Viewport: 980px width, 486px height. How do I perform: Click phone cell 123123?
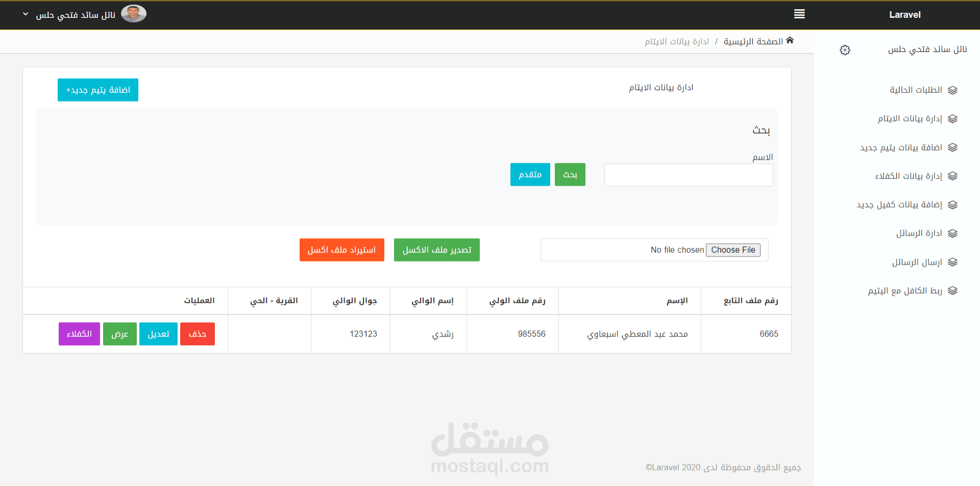click(363, 334)
